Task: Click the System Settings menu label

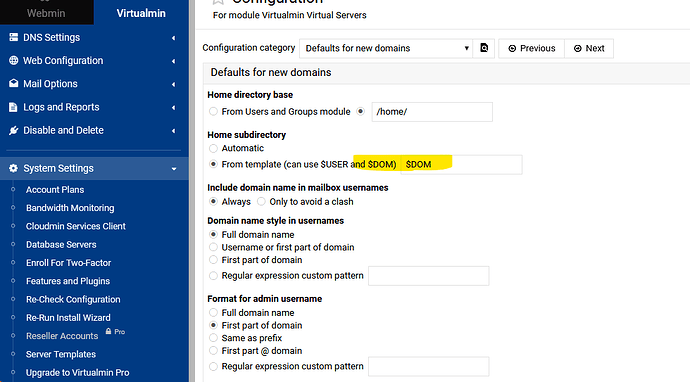Action: (59, 168)
